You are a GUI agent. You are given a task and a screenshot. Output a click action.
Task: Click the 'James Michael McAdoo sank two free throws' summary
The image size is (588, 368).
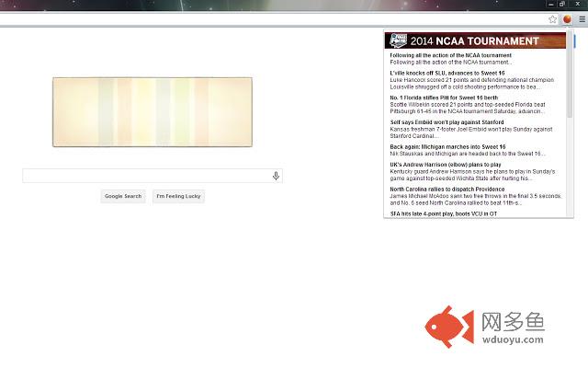pos(476,200)
